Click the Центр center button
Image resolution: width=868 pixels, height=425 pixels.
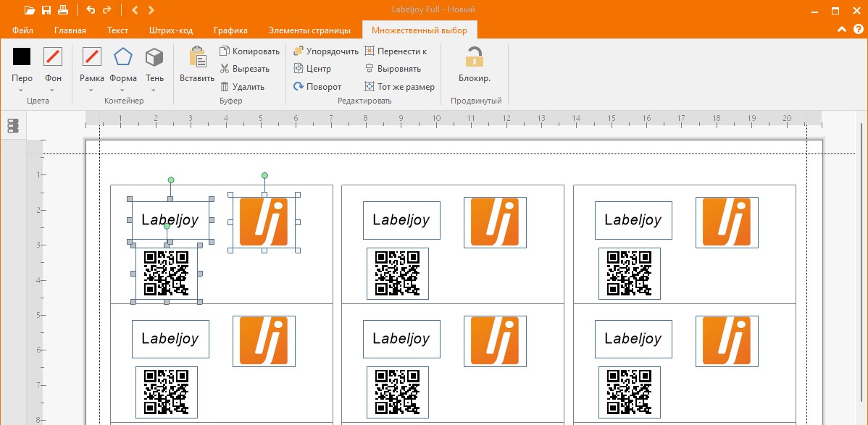(x=312, y=69)
